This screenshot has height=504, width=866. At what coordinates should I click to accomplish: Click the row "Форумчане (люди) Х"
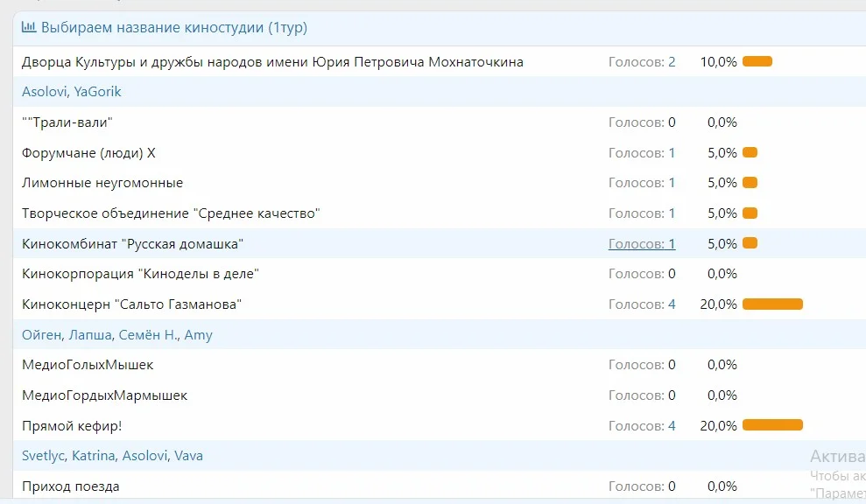tap(86, 152)
